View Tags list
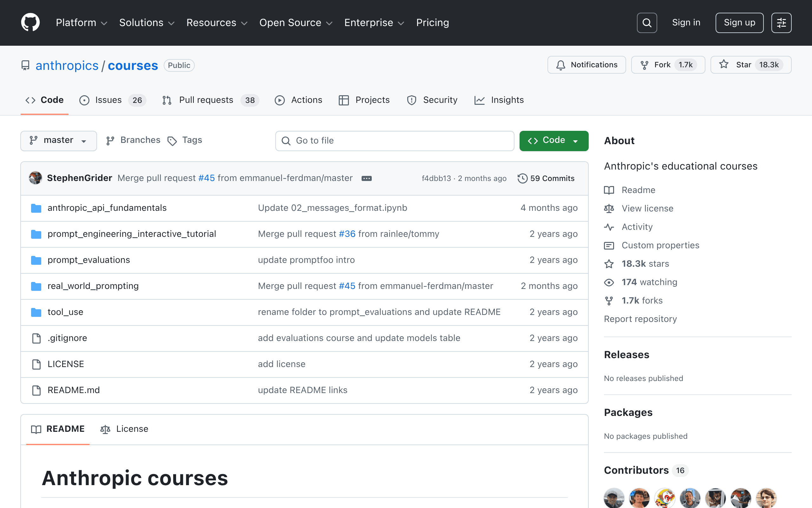The height and width of the screenshot is (508, 812). 185,140
